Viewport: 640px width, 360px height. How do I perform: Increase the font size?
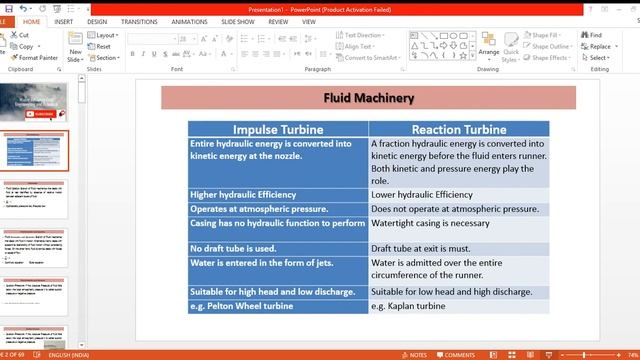click(x=204, y=39)
